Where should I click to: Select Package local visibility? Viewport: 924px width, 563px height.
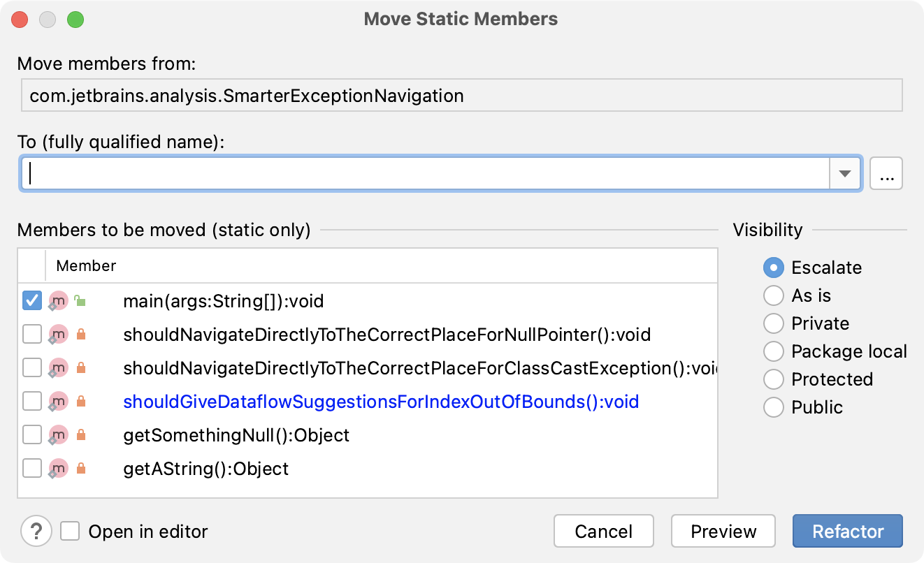[x=773, y=351]
